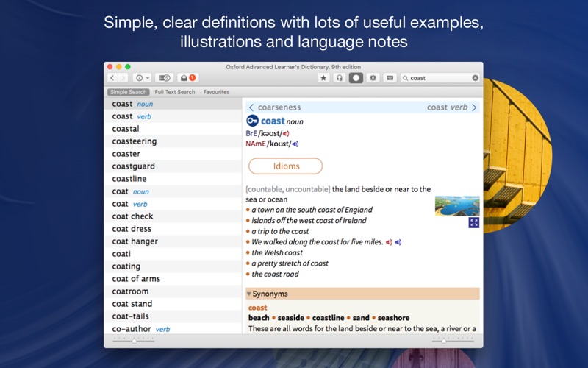Open the Idioms button
Image resolution: width=588 pixels, height=368 pixels.
tap(286, 166)
